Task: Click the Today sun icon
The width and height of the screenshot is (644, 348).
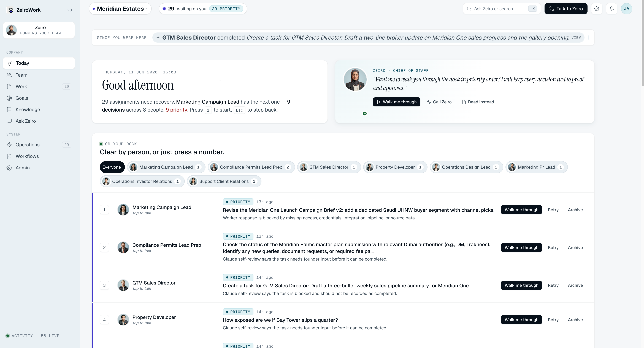Action: point(9,63)
